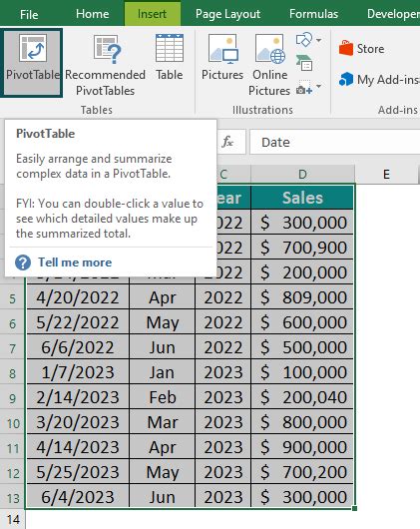Open the Screenshot dropdown
Screen dimensions: 420x529
(x=308, y=88)
